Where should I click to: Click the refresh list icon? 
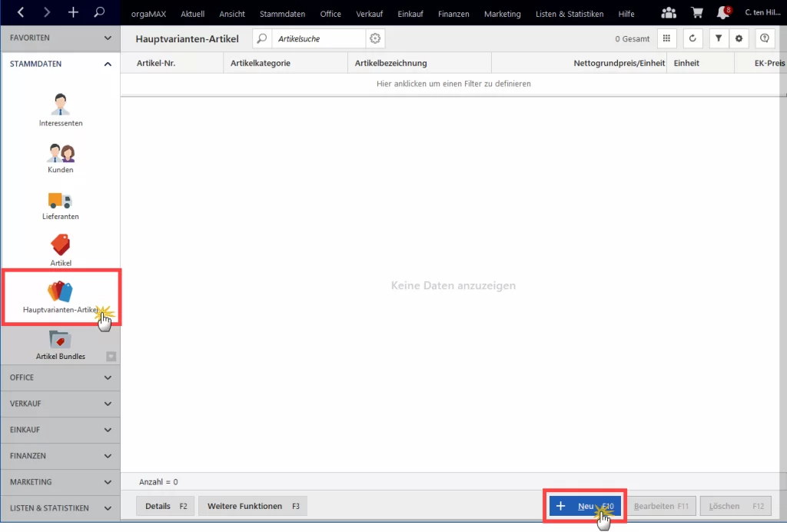(692, 38)
